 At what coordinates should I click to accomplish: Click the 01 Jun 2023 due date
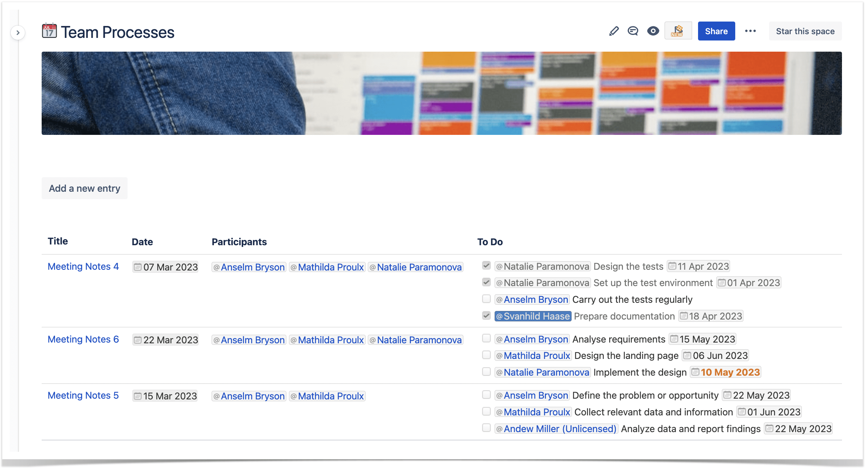click(769, 412)
